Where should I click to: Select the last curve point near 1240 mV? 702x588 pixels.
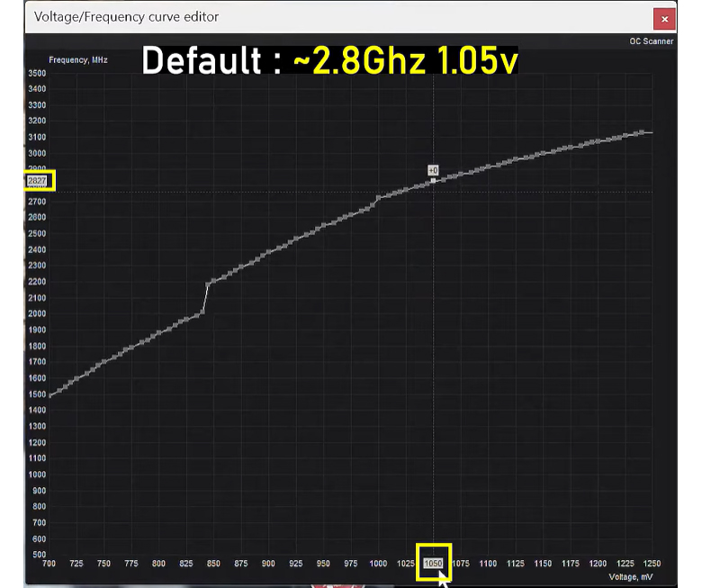(x=640, y=132)
